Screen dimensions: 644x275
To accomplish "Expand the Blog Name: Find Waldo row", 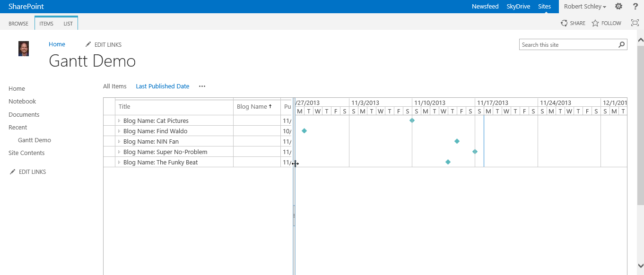I will pyautogui.click(x=119, y=131).
